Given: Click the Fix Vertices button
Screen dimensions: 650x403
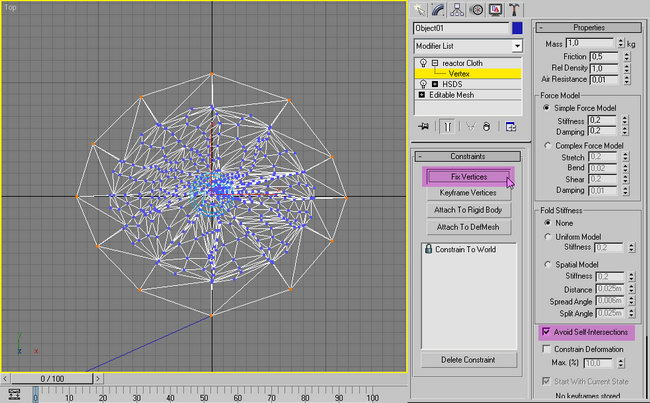Looking at the screenshot, I should click(x=468, y=176).
